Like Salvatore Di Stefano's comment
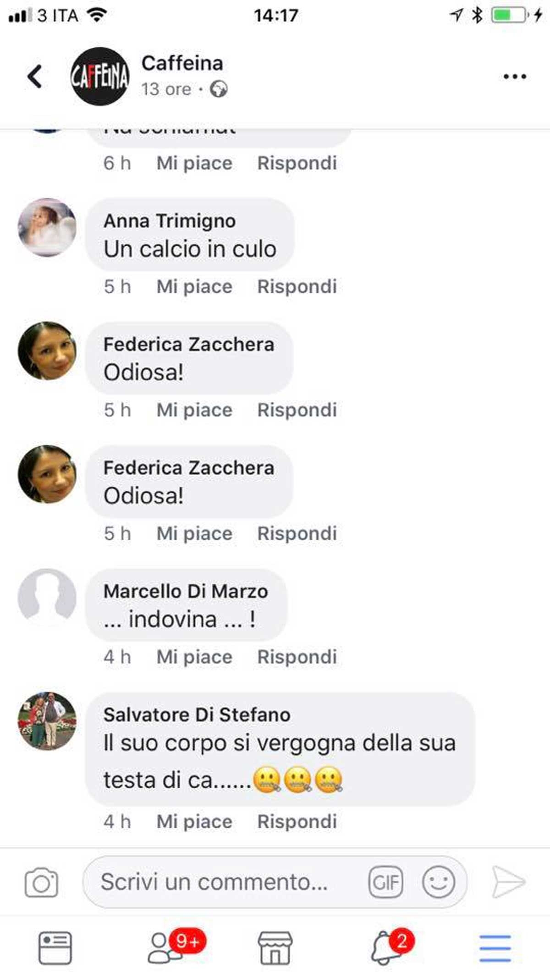 pos(194,822)
